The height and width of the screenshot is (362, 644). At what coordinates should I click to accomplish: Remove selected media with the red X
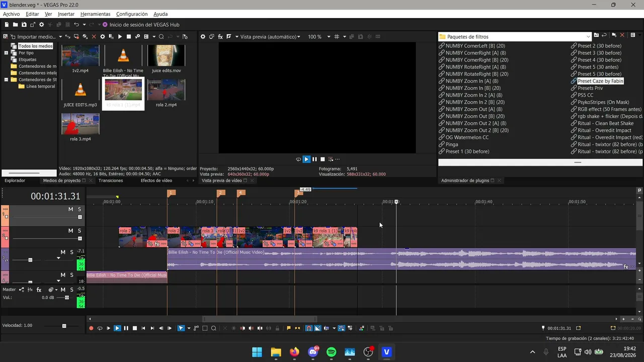(94, 37)
